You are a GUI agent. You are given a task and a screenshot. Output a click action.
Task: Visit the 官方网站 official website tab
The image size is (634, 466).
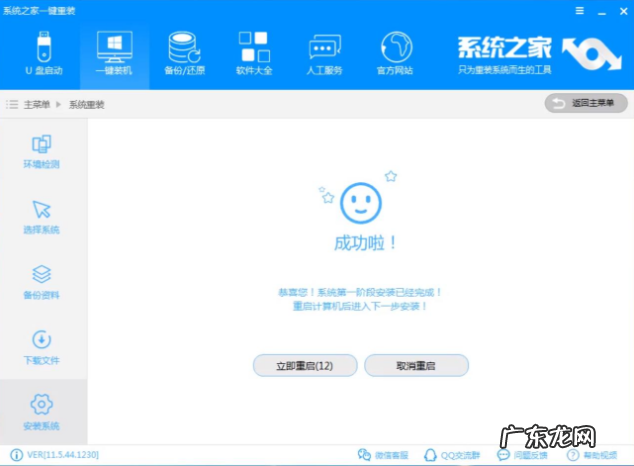395,53
